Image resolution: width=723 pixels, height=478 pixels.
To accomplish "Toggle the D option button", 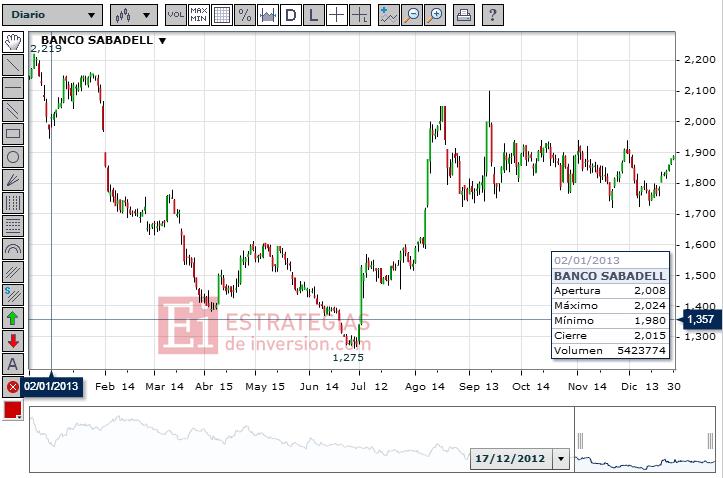I will 291,15.
